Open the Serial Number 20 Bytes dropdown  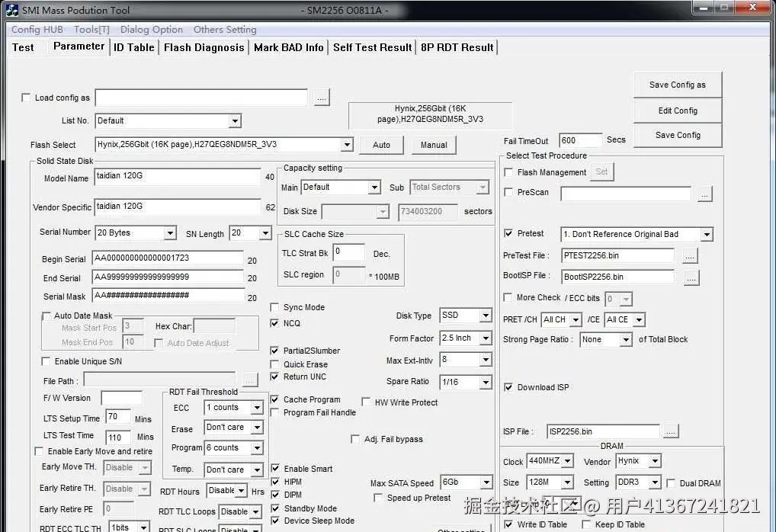[x=135, y=232]
